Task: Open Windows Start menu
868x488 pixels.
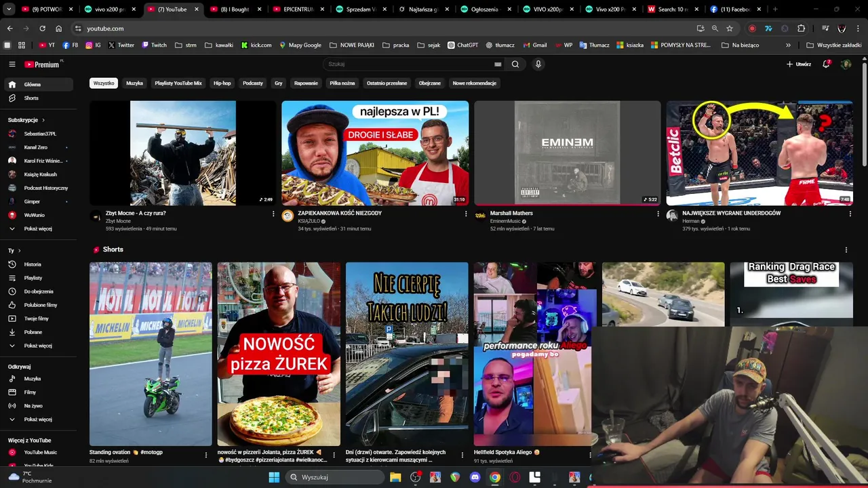Action: 274,477
